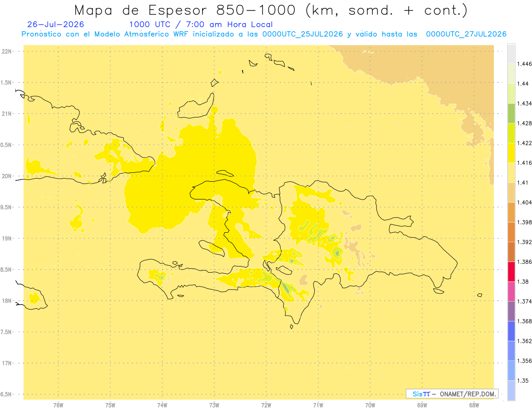
Task: Click the "19N" latitude label
Action: tap(7, 238)
